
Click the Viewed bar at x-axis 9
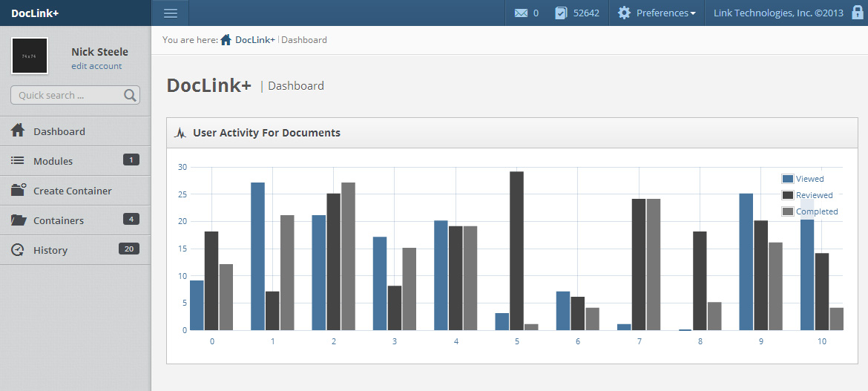746,262
